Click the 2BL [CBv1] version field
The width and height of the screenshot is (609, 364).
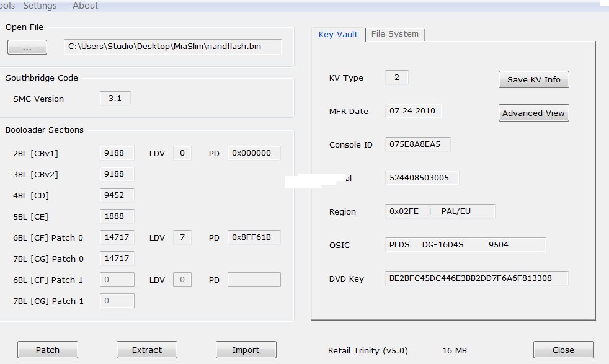pyautogui.click(x=117, y=153)
